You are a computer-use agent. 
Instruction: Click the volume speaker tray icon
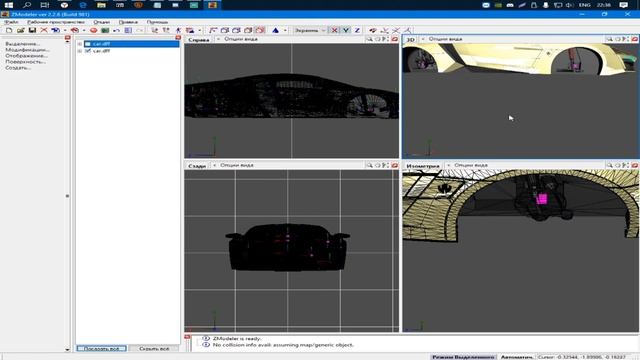569,5
